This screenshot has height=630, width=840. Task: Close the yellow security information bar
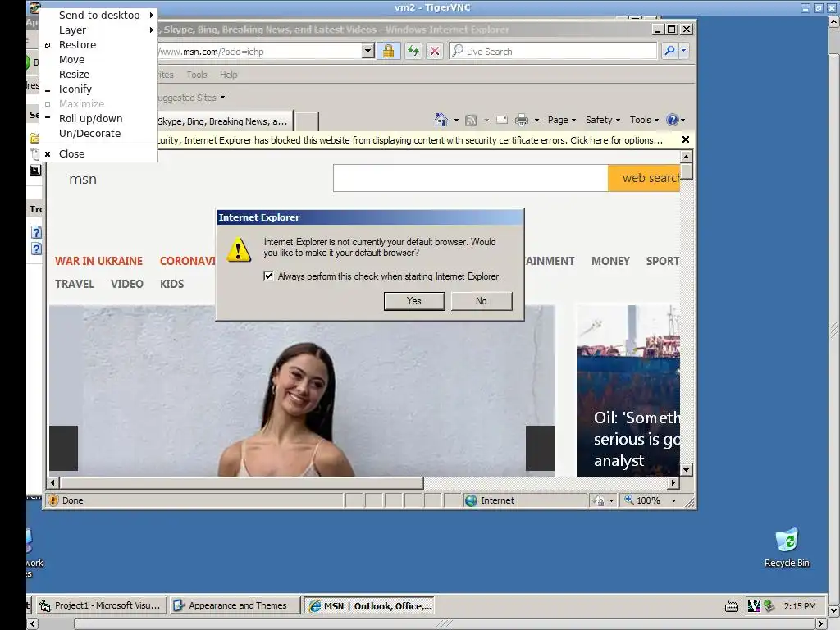(x=685, y=139)
